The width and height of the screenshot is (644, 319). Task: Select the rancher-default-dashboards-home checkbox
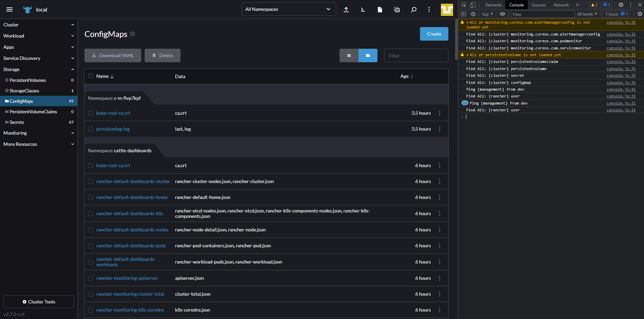click(x=91, y=197)
